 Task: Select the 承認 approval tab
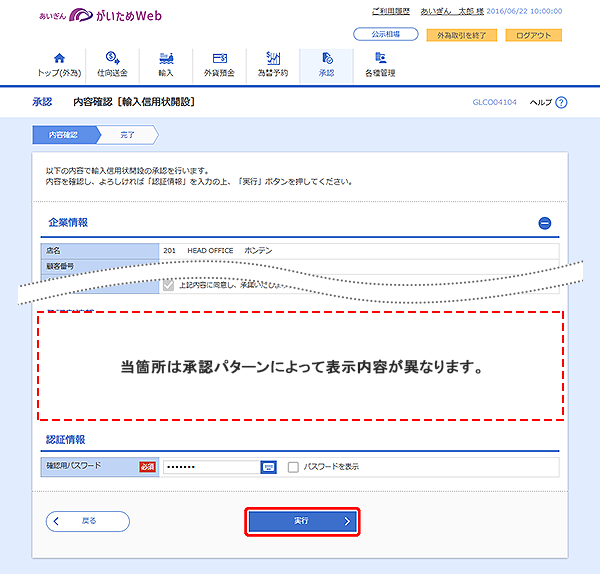pyautogui.click(x=326, y=64)
